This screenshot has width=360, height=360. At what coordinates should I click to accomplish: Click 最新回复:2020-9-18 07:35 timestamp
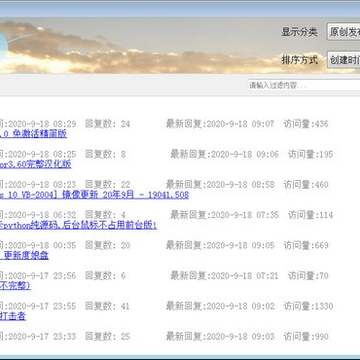coord(225,215)
